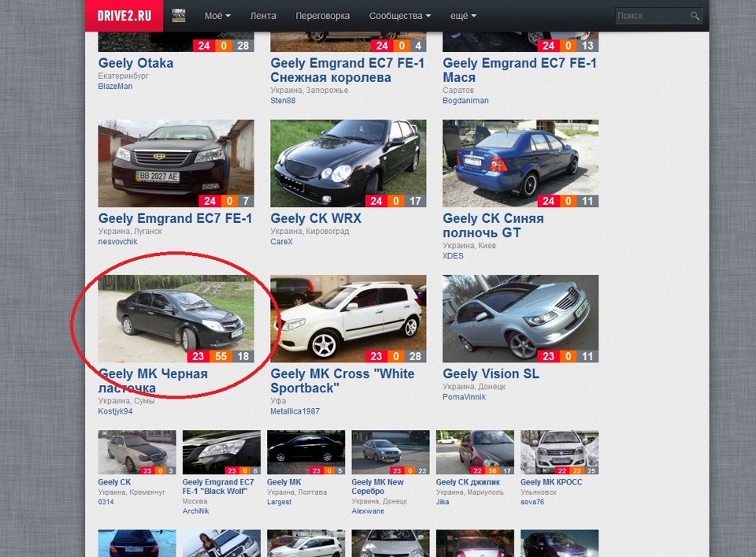The height and width of the screenshot is (557, 756).
Task: Click the 23 55 18 rating badge
Action: [220, 356]
